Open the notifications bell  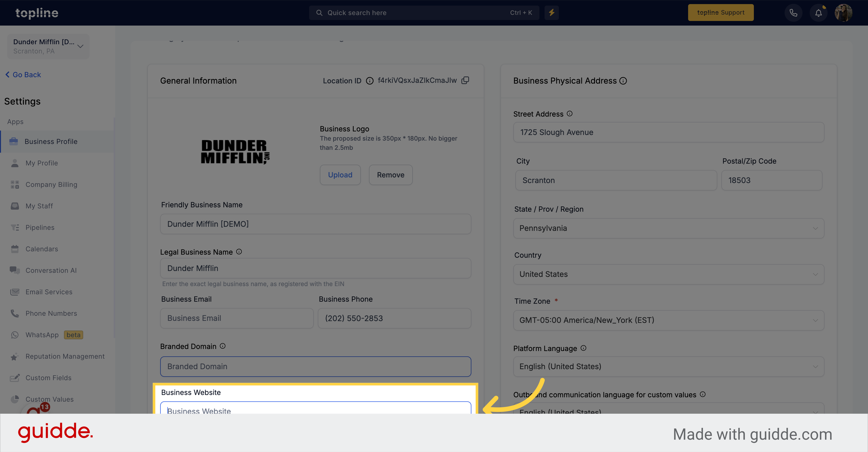pos(818,13)
